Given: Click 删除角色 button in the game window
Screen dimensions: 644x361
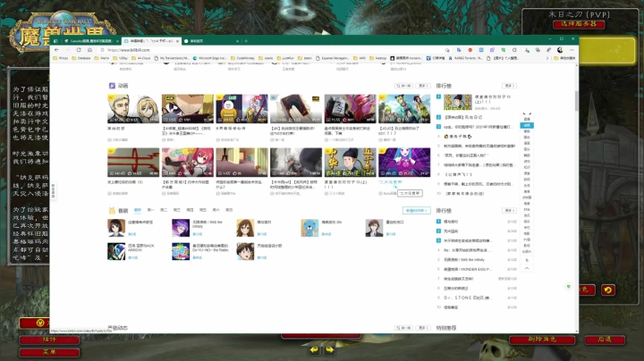Looking at the screenshot, I should tap(542, 340).
